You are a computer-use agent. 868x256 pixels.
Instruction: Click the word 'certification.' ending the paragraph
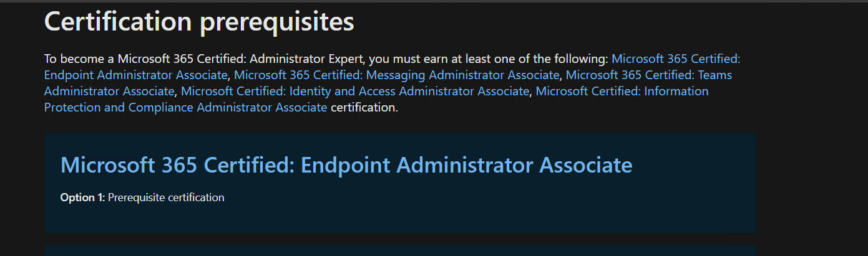364,108
